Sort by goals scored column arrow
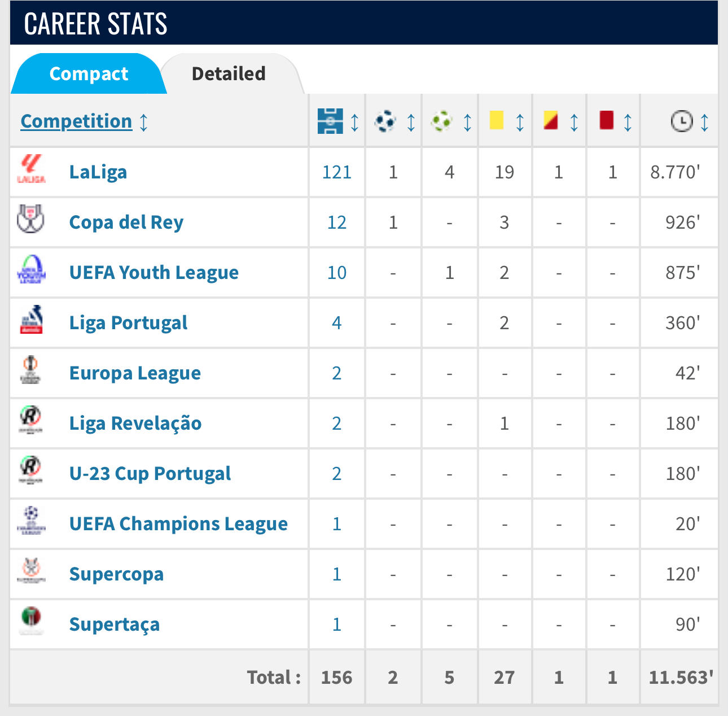 coord(411,122)
